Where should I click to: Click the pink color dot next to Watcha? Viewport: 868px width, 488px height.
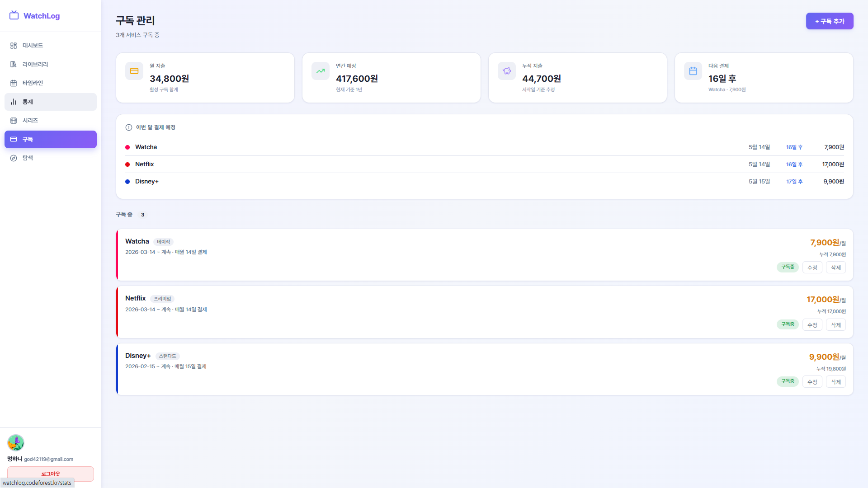coord(127,147)
